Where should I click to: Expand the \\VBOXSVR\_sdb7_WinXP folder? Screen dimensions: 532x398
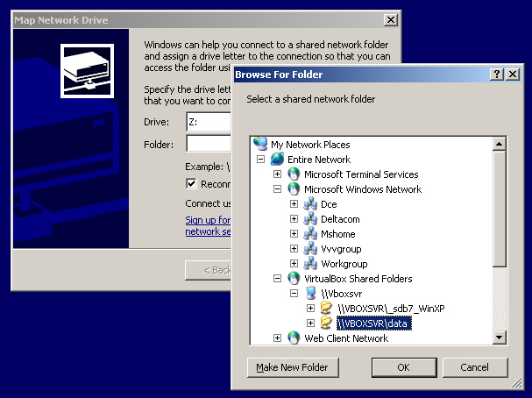(x=310, y=308)
